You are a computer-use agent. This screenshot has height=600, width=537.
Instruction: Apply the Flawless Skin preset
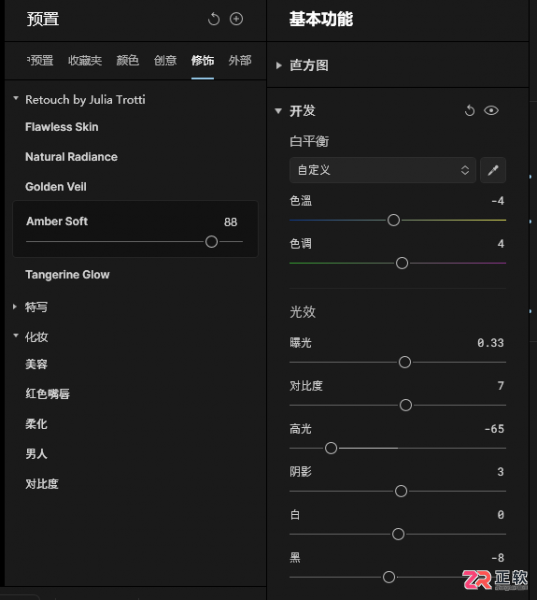pos(62,127)
